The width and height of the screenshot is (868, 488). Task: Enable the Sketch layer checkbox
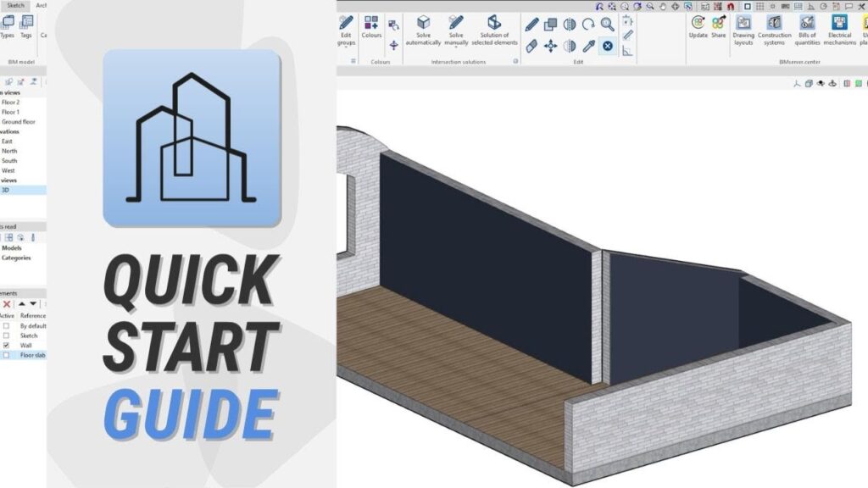point(6,335)
